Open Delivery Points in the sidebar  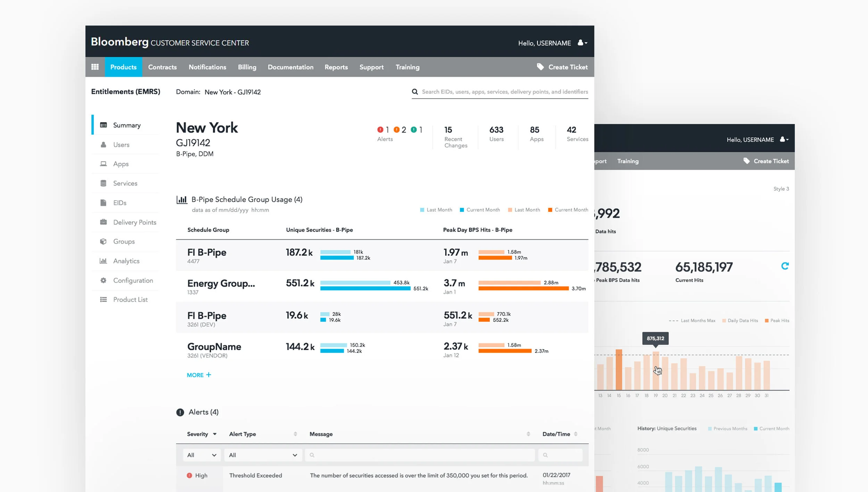tap(134, 222)
